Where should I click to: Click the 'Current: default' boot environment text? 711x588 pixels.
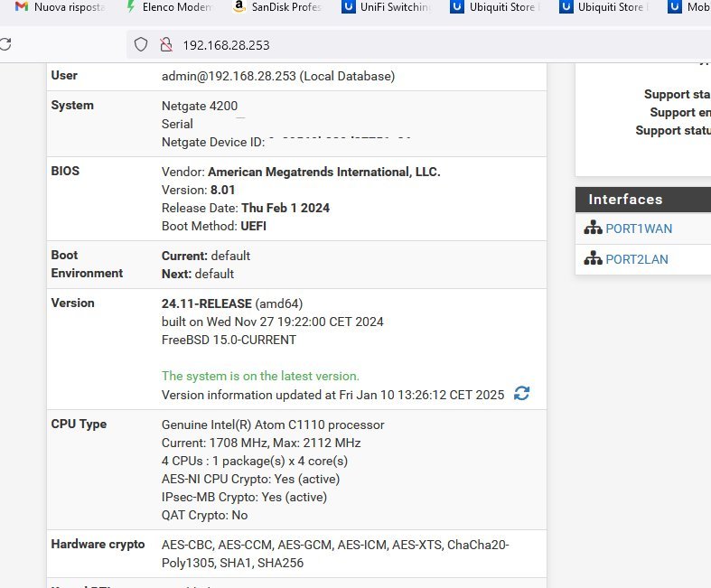point(206,256)
